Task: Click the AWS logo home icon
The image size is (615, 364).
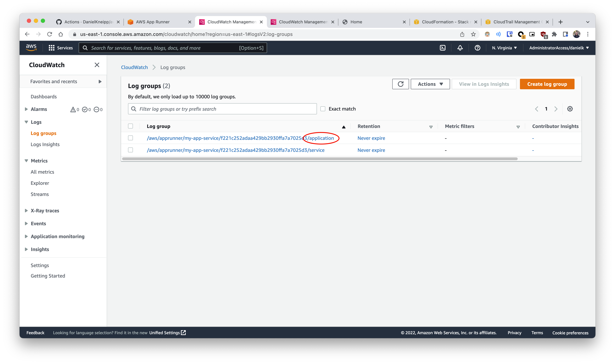Action: 31,47
